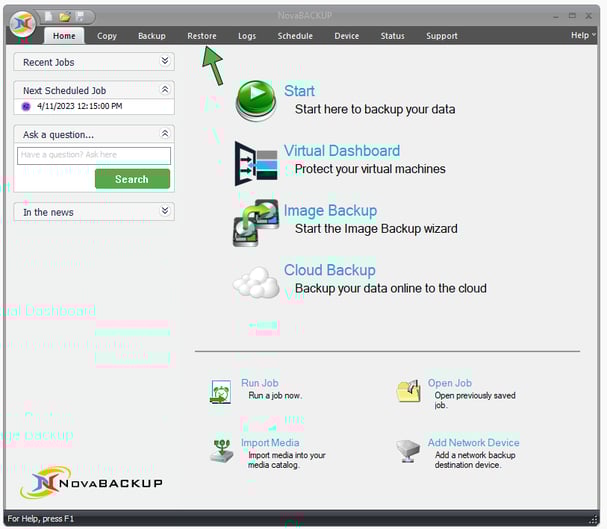Click the Import Media link

[x=270, y=443]
